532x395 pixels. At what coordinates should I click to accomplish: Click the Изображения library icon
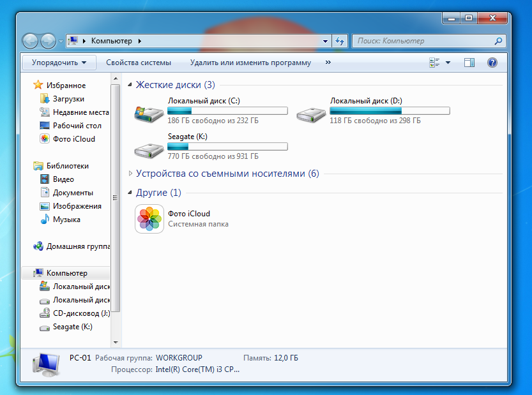tap(45, 206)
